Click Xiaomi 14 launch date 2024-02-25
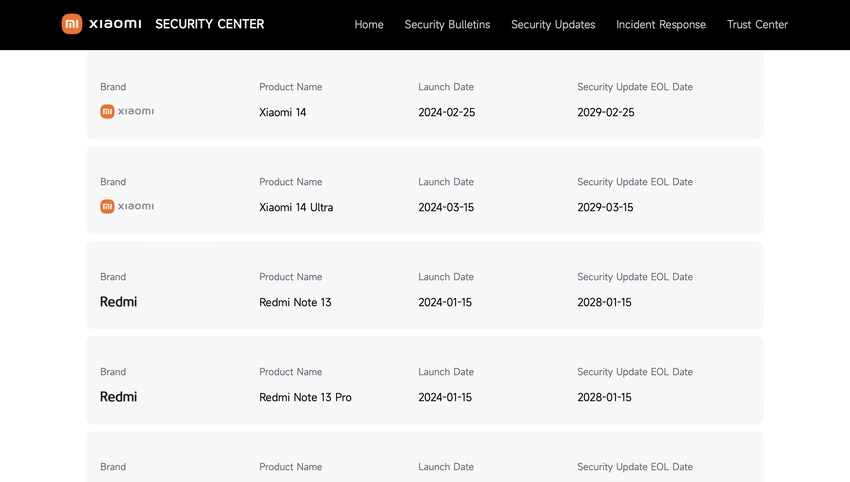 447,113
